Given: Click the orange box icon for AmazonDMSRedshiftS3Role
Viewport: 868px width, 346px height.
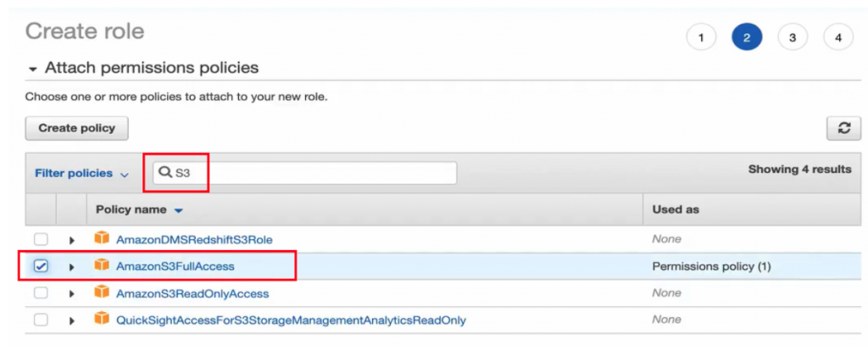Looking at the screenshot, I should pos(102,238).
